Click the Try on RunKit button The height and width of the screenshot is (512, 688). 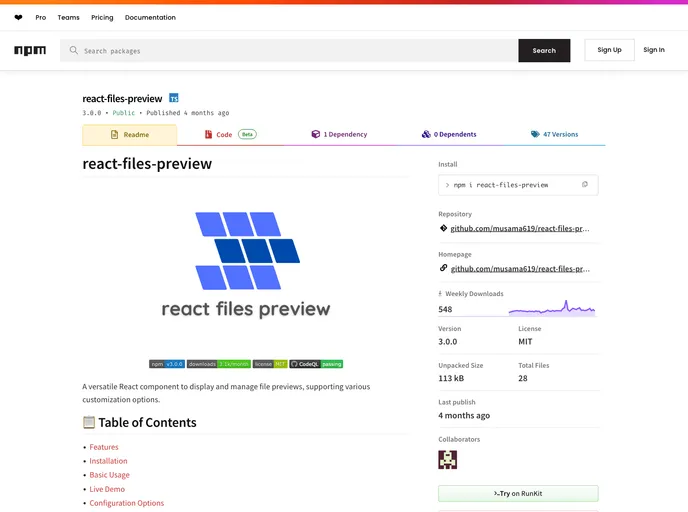[518, 494]
